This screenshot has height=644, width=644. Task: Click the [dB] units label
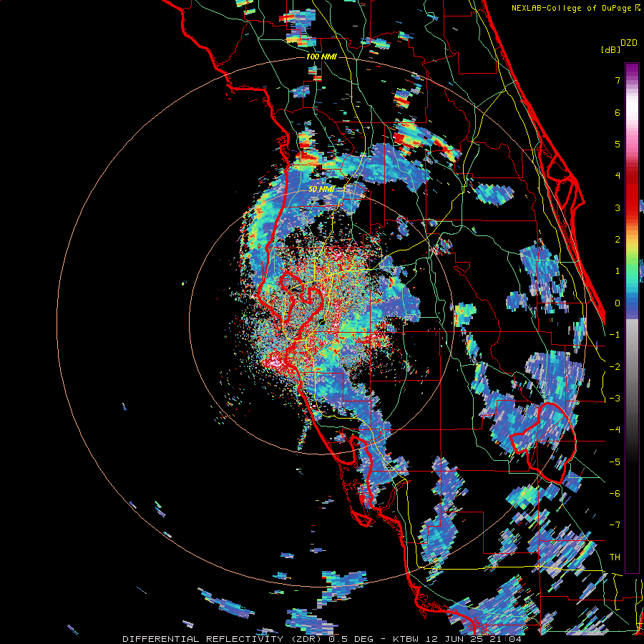[611, 50]
